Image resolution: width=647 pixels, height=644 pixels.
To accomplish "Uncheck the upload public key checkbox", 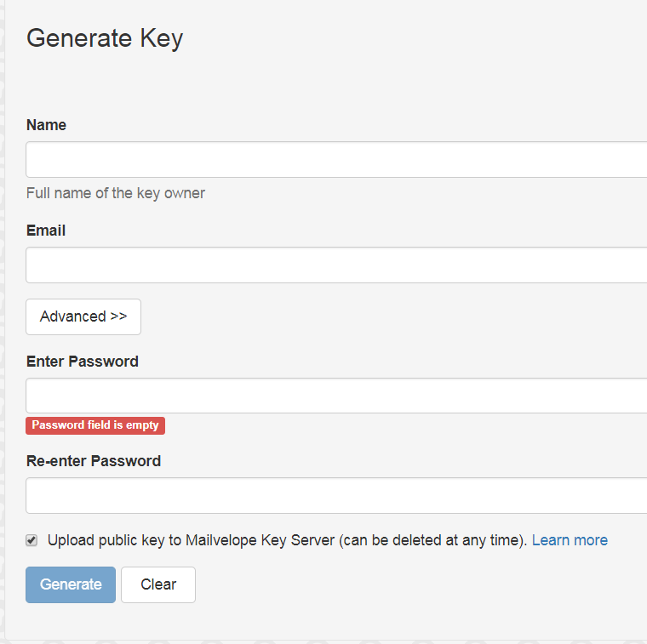I will (x=31, y=540).
